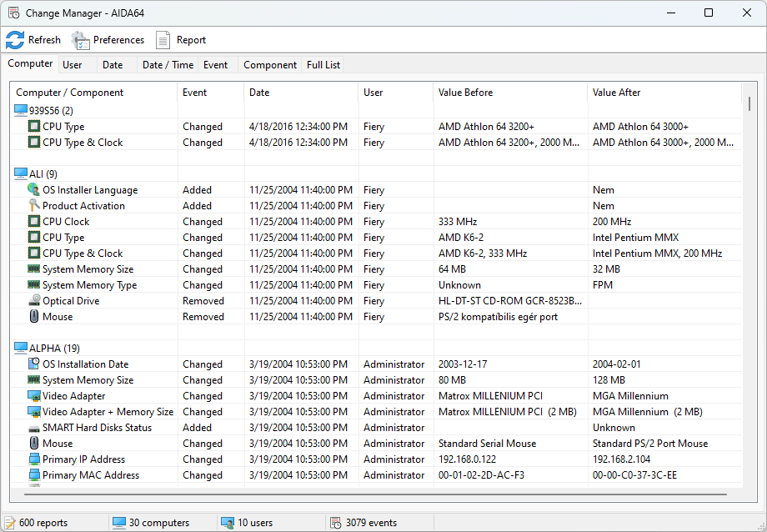Switch to the User tab
The image size is (767, 532).
point(73,65)
